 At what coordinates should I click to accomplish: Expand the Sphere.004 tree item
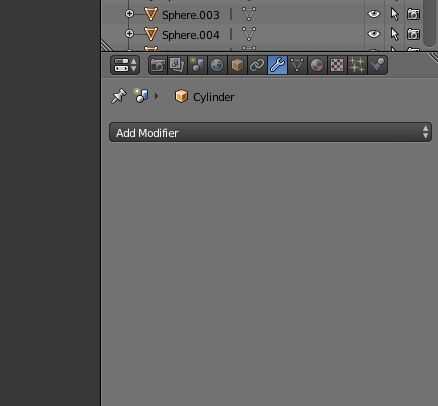pyautogui.click(x=129, y=34)
